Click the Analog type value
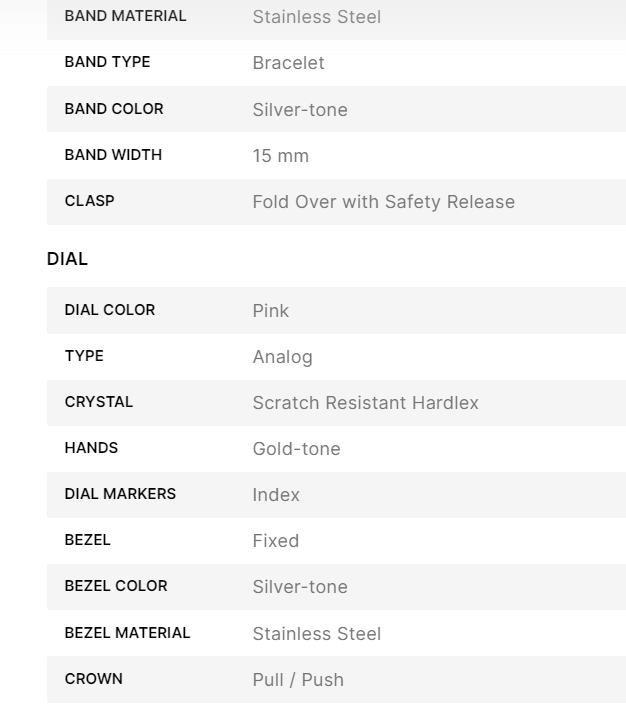This screenshot has width=626, height=711. tap(282, 357)
